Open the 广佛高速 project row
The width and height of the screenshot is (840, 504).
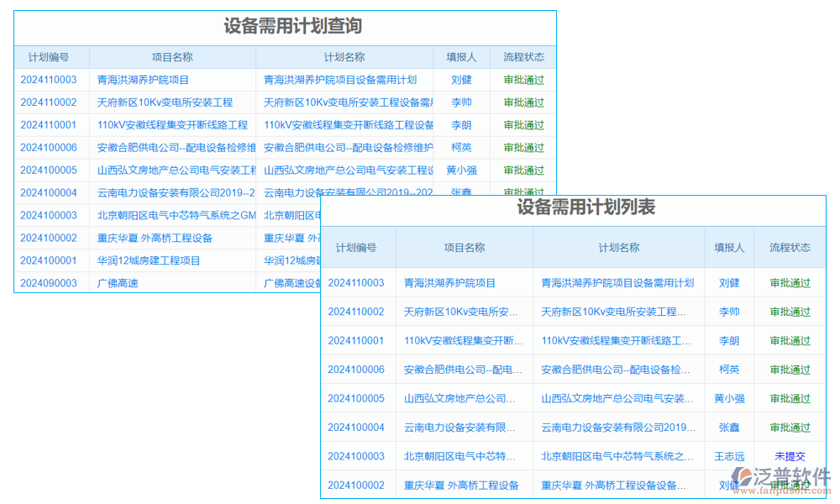pos(118,283)
